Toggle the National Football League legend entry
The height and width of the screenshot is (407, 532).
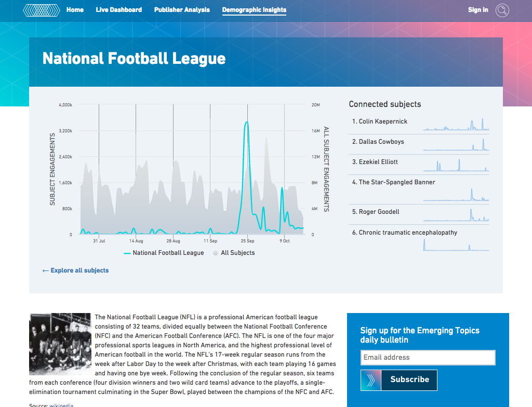164,253
